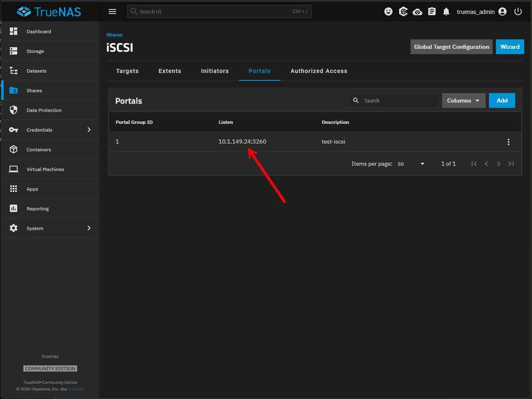Click the truenas_admin username

pyautogui.click(x=476, y=12)
